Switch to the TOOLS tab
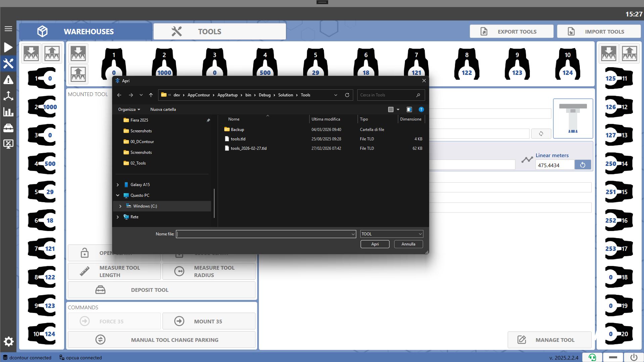 click(220, 32)
